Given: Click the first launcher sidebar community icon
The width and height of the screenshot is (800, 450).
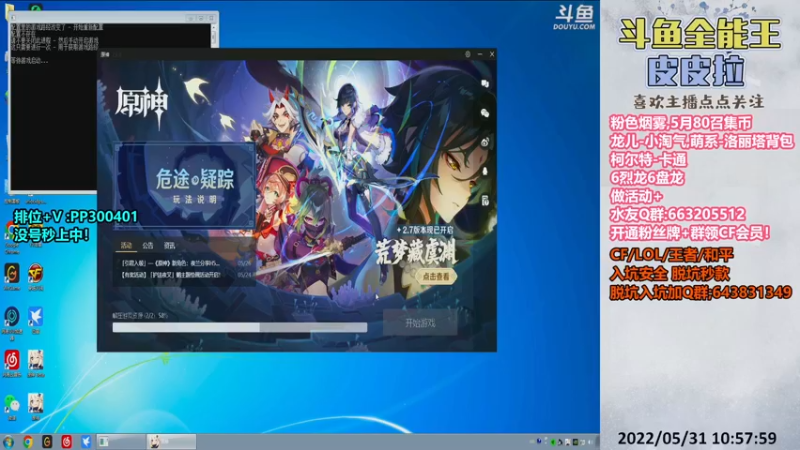Looking at the screenshot, I should [485, 83].
